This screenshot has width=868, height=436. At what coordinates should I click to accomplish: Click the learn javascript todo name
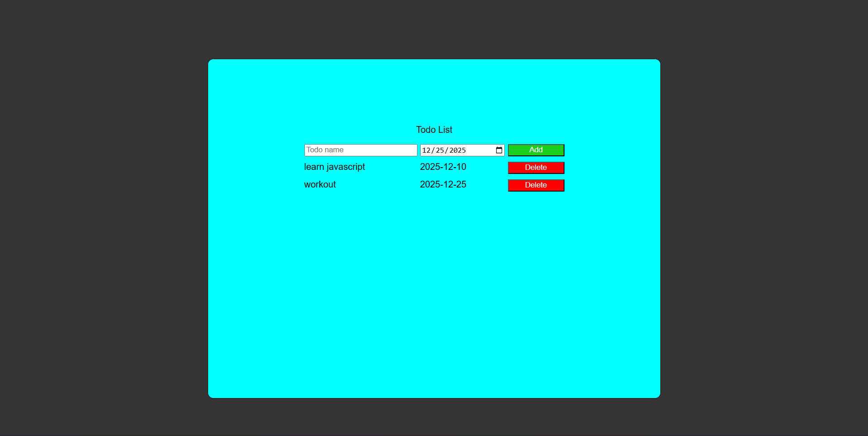click(334, 167)
